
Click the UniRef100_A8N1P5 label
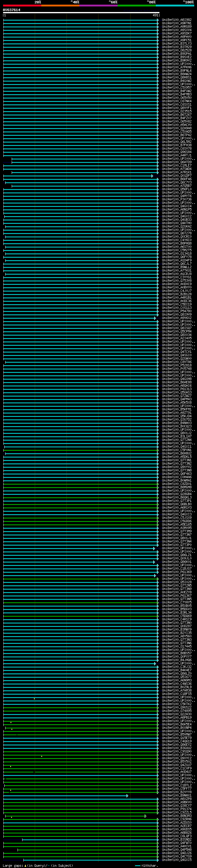click(x=177, y=210)
